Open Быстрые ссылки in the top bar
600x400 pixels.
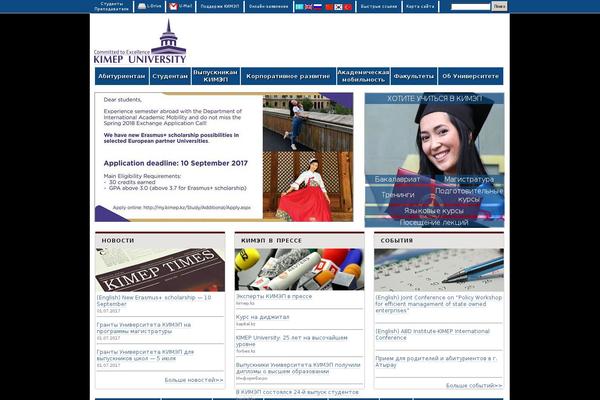pos(379,7)
